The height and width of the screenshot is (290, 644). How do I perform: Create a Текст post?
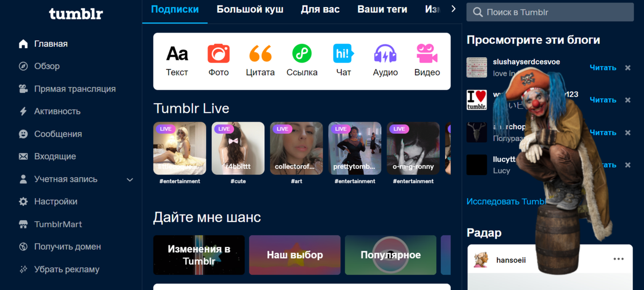[x=177, y=61]
